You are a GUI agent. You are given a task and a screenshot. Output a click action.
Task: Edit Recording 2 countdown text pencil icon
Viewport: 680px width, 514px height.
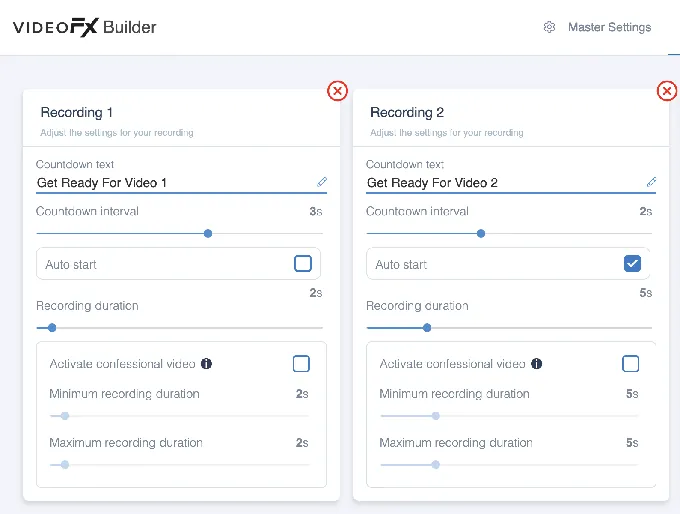(x=651, y=182)
